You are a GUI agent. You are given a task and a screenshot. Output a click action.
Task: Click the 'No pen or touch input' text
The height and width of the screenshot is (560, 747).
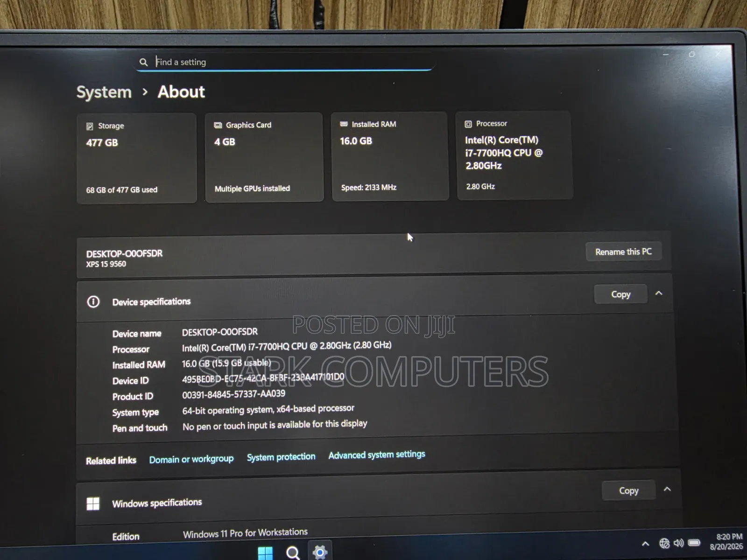275,425
